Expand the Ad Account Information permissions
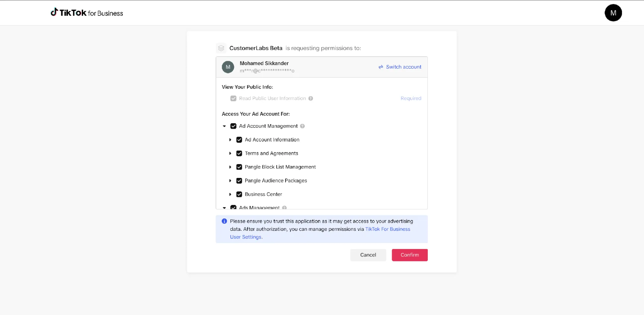This screenshot has width=644, height=315. [230, 140]
